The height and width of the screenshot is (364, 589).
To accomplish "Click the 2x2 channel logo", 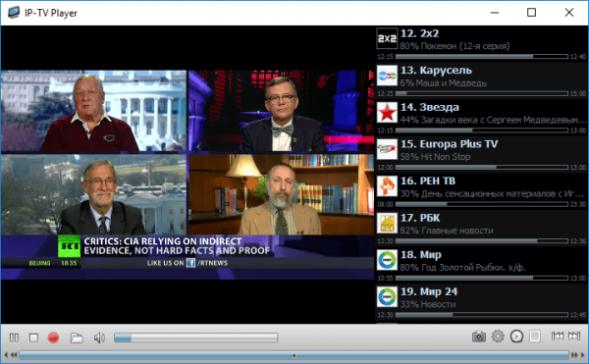I will click(x=387, y=38).
